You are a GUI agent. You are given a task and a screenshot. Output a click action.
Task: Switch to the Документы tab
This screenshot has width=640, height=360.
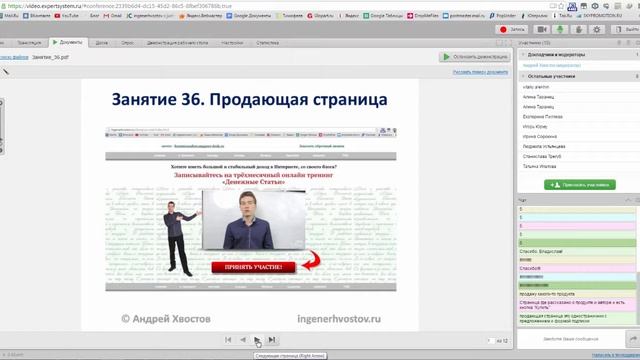click(x=68, y=42)
